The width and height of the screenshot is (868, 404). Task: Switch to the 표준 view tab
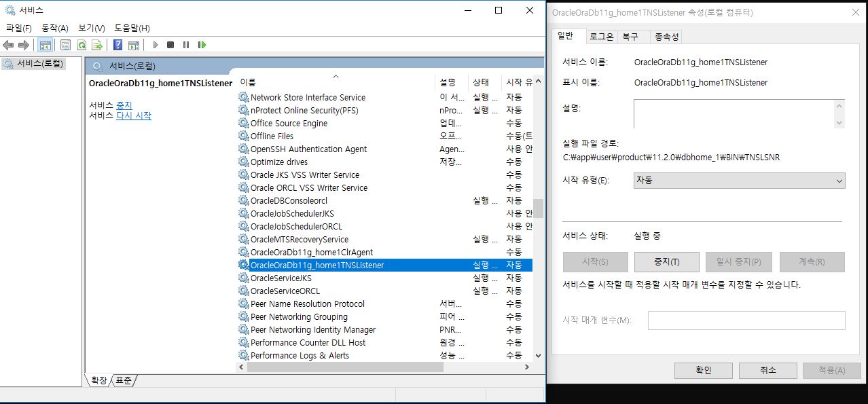coord(123,380)
